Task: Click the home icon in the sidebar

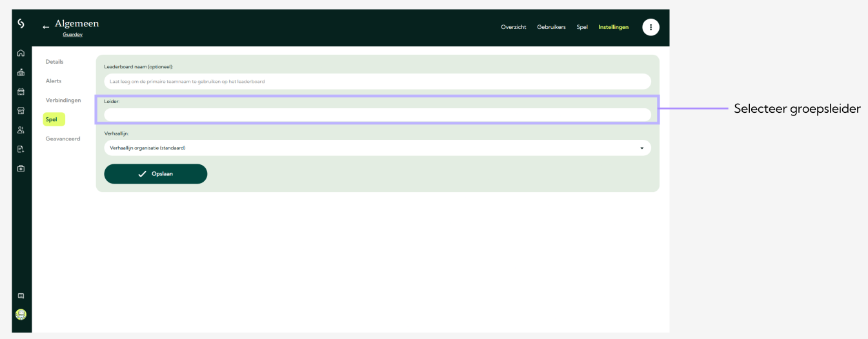Action: click(21, 53)
